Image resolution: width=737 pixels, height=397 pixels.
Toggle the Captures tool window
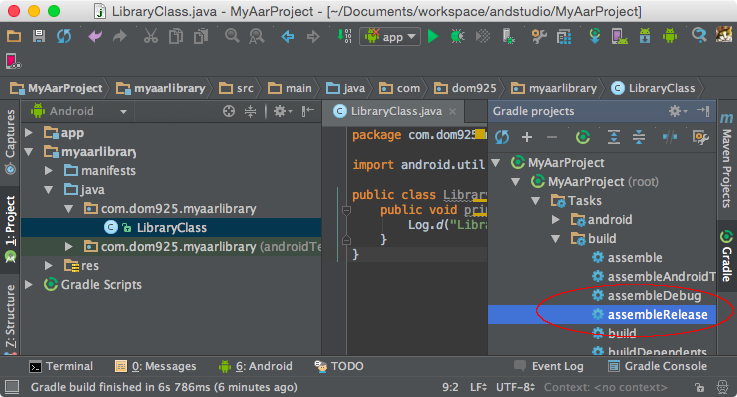[x=10, y=141]
